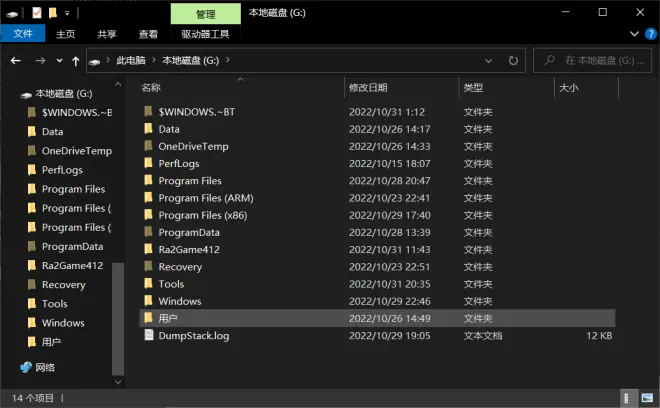This screenshot has width=660, height=408.
Task: Select Ra2Game412 in the navigation pane
Action: (72, 266)
